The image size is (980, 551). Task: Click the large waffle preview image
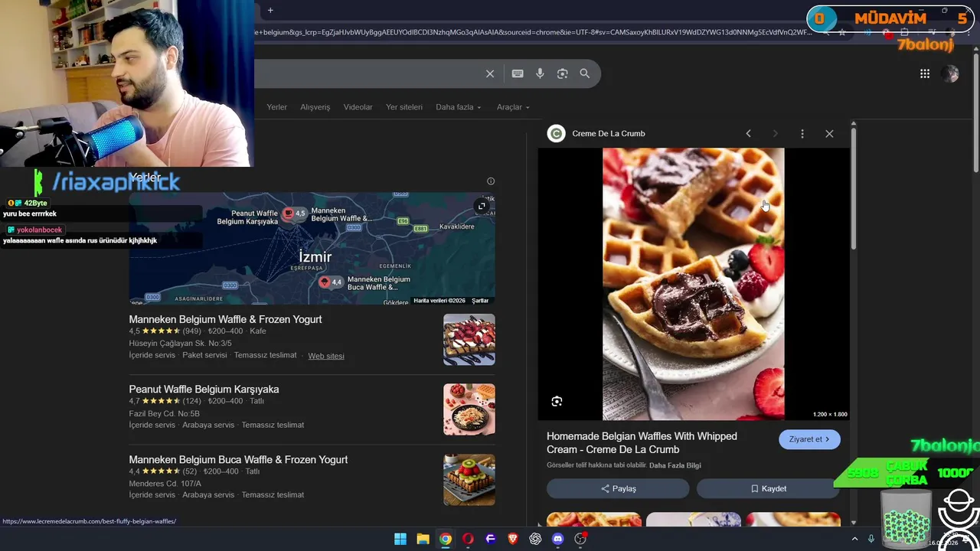(x=693, y=284)
